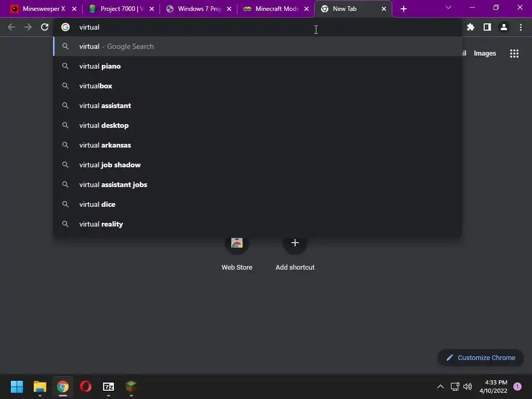Image resolution: width=532 pixels, height=399 pixels.
Task: Click the Customize Chrome button
Action: tap(481, 357)
